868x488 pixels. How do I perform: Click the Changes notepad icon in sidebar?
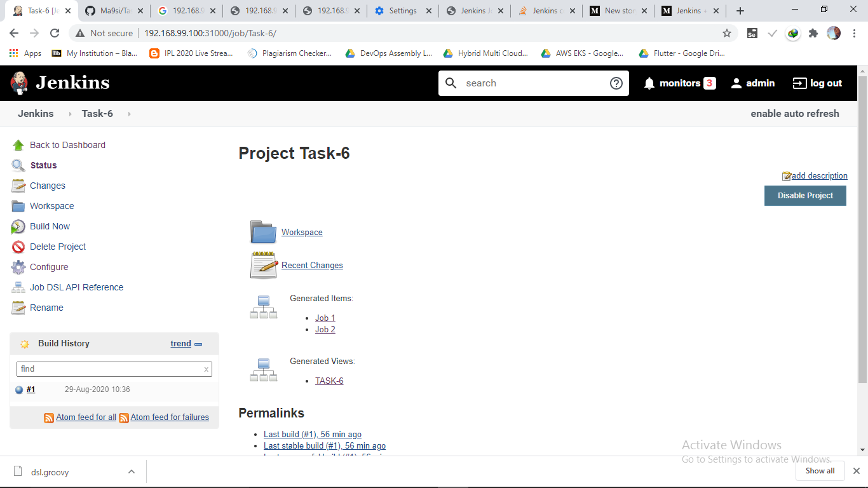coord(18,186)
